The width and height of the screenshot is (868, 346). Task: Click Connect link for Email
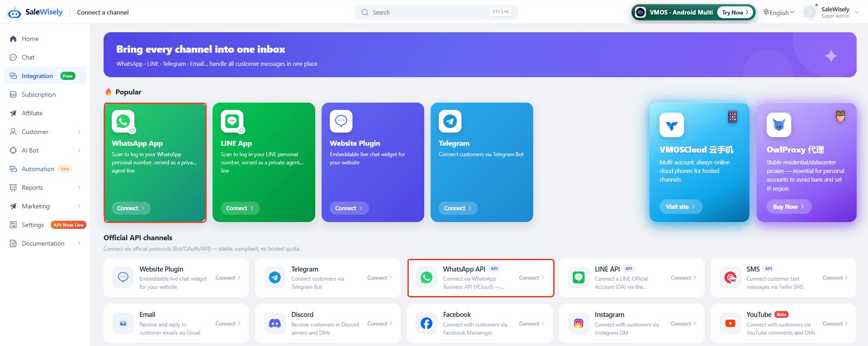[x=228, y=324]
